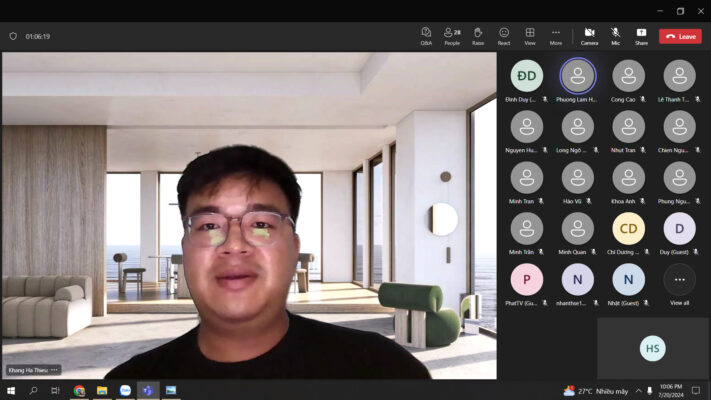
Task: Turn on the Camera
Action: tap(589, 36)
